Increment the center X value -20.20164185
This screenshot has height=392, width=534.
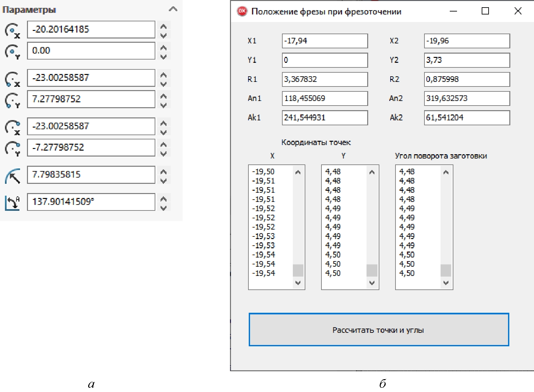[x=164, y=26]
